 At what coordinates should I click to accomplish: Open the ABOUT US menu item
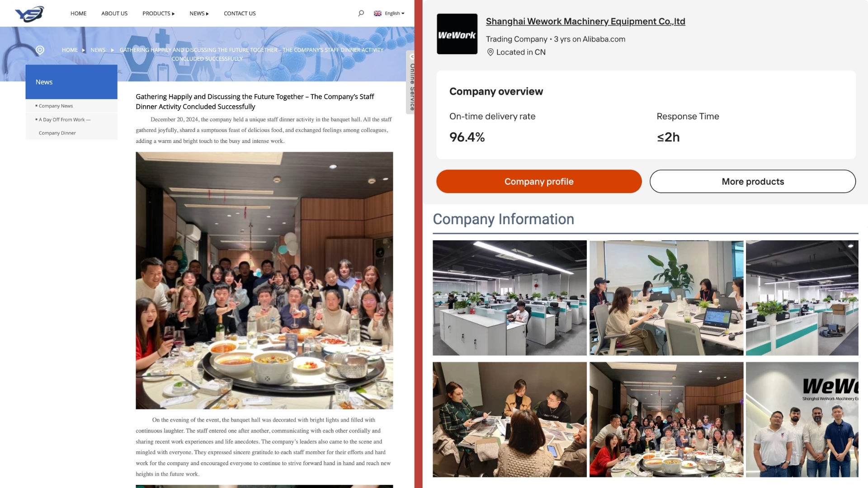(114, 13)
